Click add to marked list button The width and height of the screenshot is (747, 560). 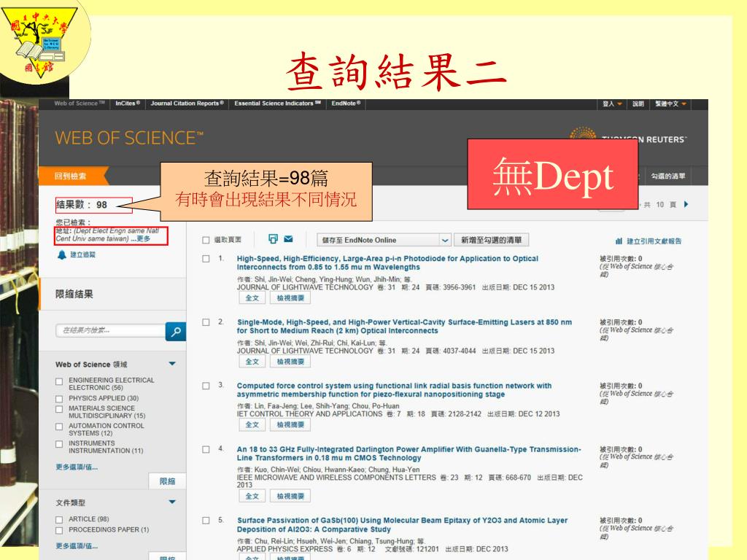point(491,240)
